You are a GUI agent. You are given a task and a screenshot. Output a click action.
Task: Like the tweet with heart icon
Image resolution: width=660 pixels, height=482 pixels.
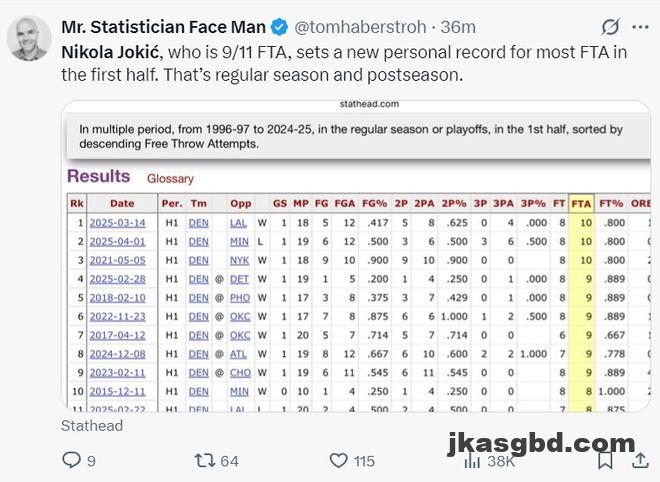tap(338, 461)
